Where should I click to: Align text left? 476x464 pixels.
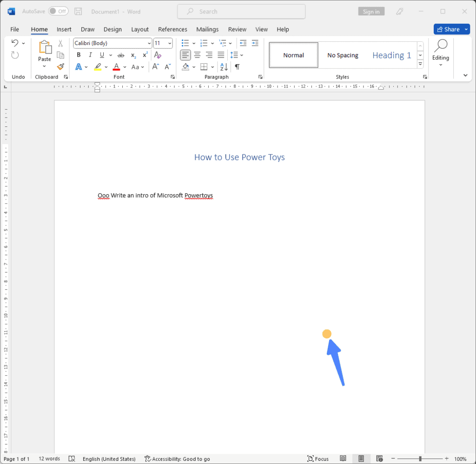coord(185,55)
